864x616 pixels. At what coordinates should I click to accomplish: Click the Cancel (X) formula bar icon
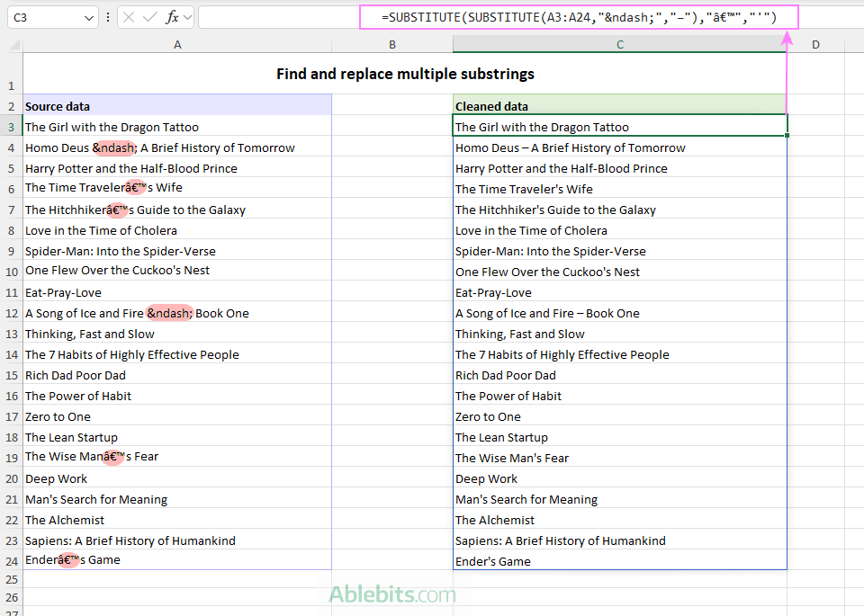pos(129,18)
